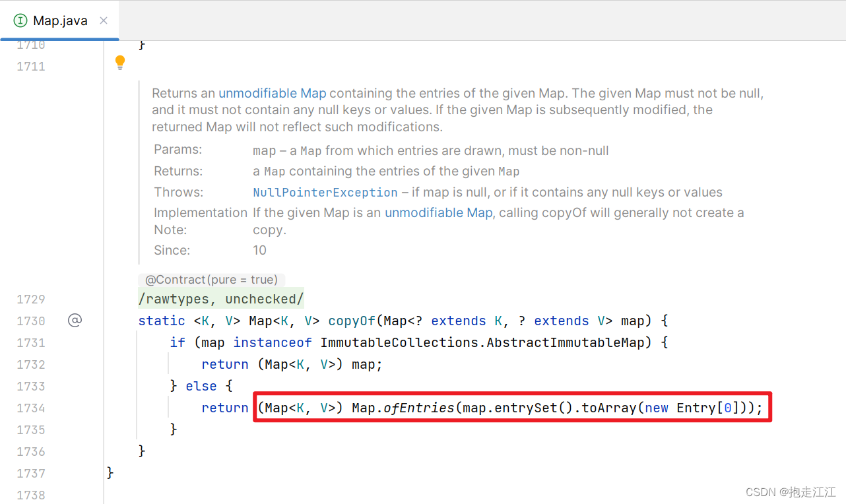Click the @ gutter annotation icon

pyautogui.click(x=75, y=321)
